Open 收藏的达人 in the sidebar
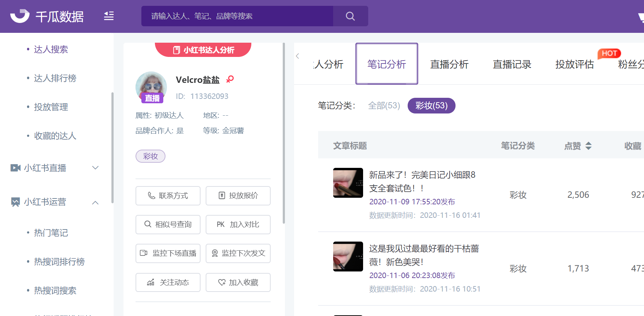 (x=55, y=136)
